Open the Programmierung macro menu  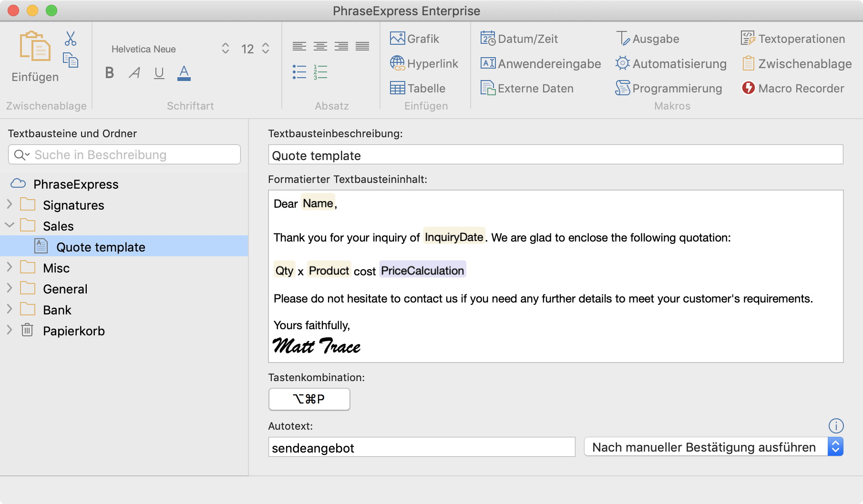click(x=669, y=88)
